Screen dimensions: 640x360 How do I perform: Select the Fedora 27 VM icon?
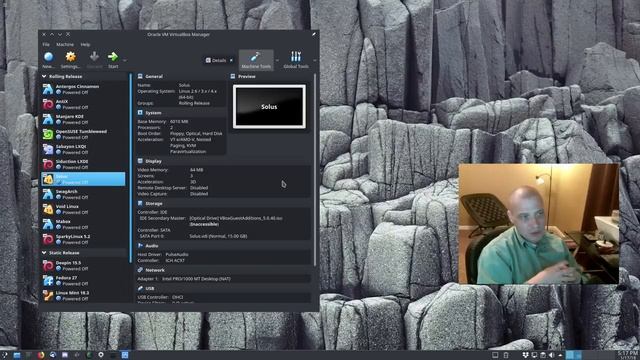(x=48, y=281)
